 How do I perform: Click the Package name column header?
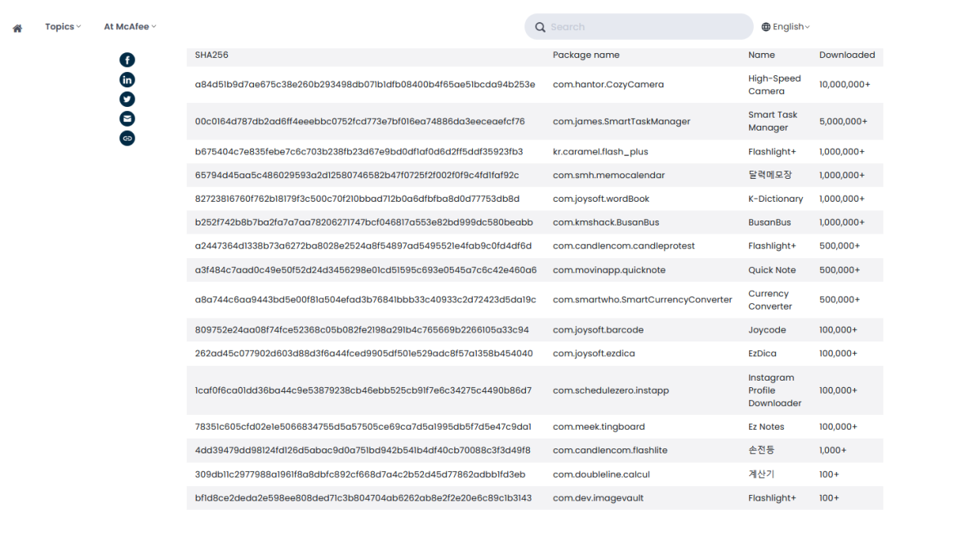[586, 56]
